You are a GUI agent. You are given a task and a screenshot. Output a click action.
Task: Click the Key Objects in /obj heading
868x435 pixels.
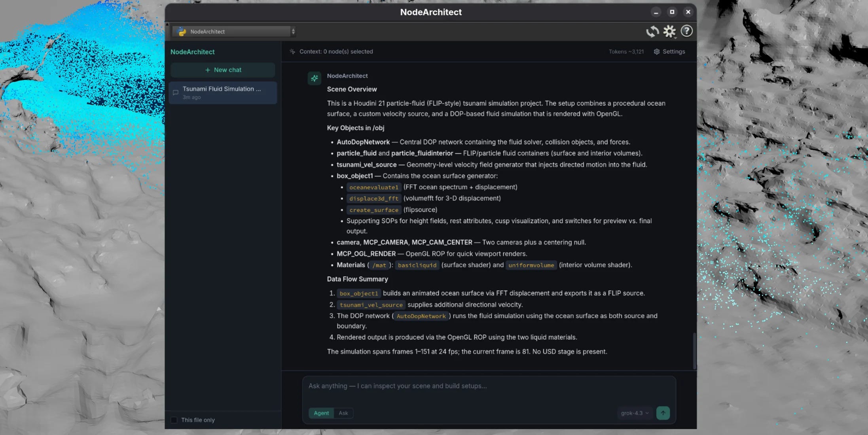tap(355, 128)
